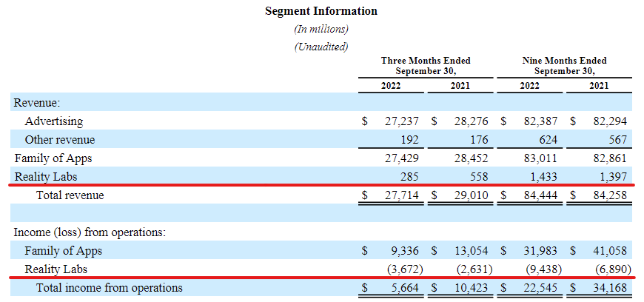Click the "(Unaudited)" label
Viewport: 644px width, 302px height.
[321, 46]
